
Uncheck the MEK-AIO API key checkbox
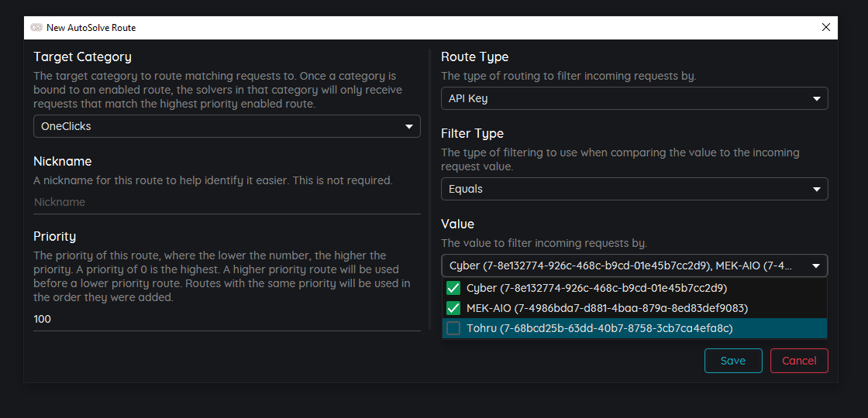(453, 309)
